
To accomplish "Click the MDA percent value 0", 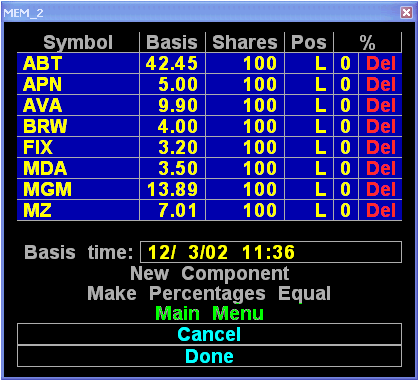I will [x=346, y=168].
